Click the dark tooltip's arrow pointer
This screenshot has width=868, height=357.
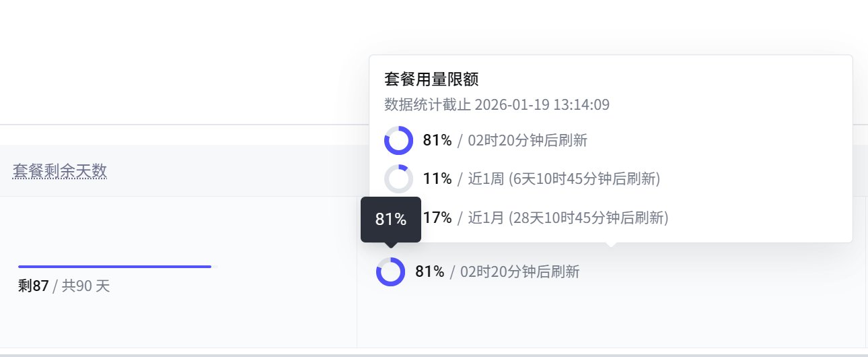pyautogui.click(x=391, y=245)
